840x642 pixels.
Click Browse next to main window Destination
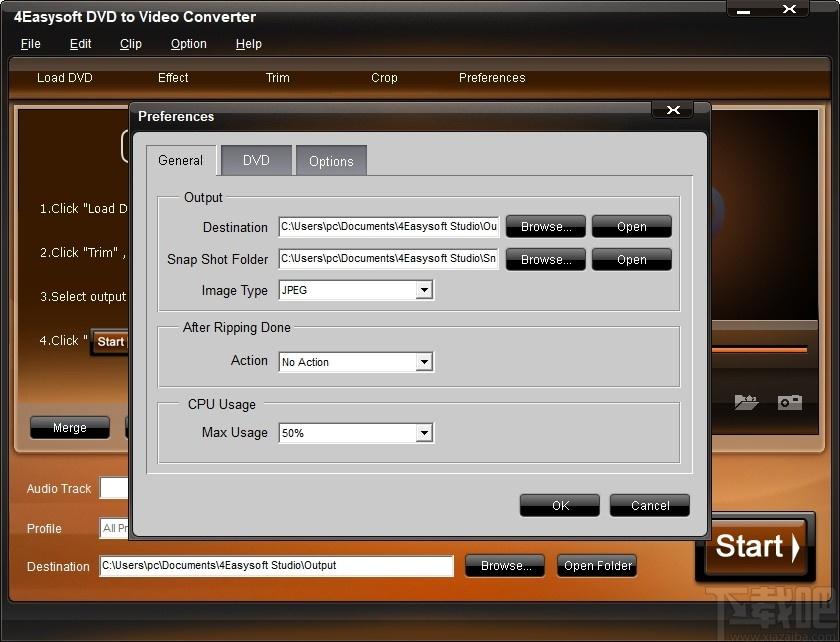pos(505,565)
